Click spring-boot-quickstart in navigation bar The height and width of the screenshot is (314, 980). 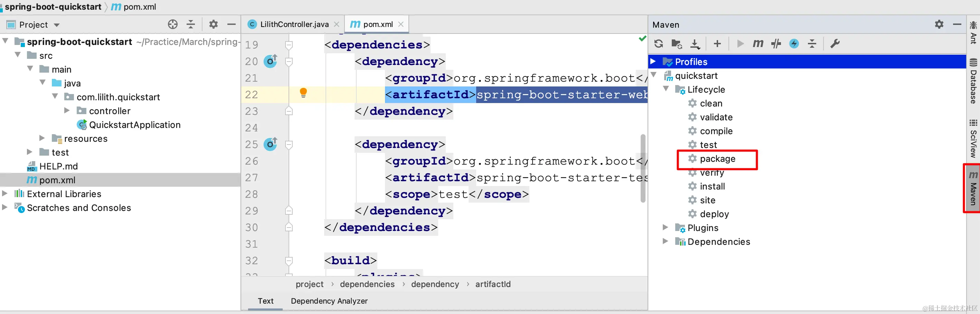[53, 7]
